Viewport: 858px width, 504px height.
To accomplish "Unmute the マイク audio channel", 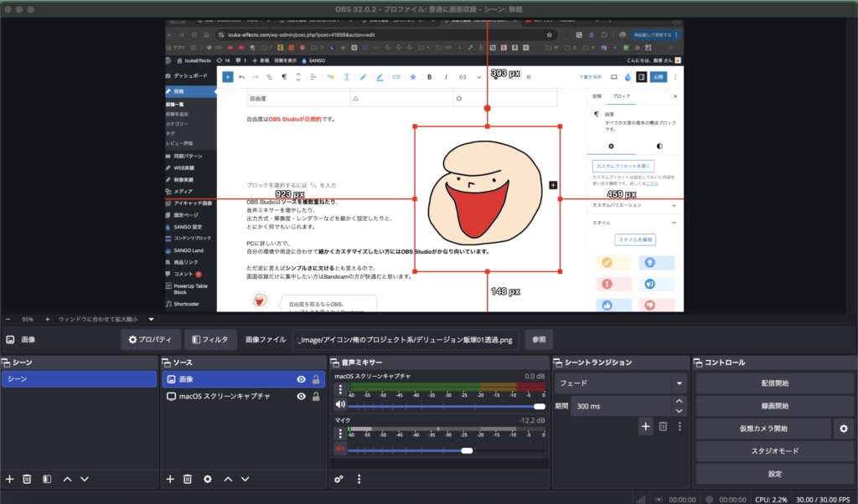I will [x=340, y=450].
